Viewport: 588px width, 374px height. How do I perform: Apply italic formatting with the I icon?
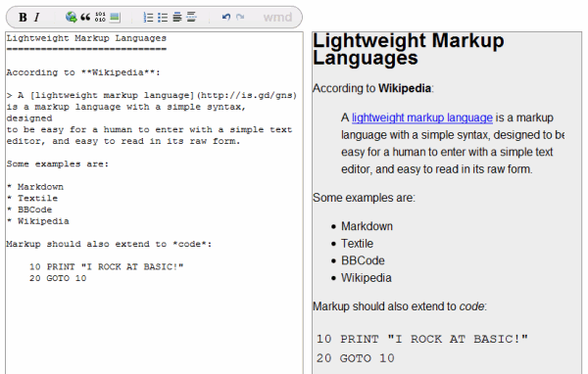(x=37, y=18)
